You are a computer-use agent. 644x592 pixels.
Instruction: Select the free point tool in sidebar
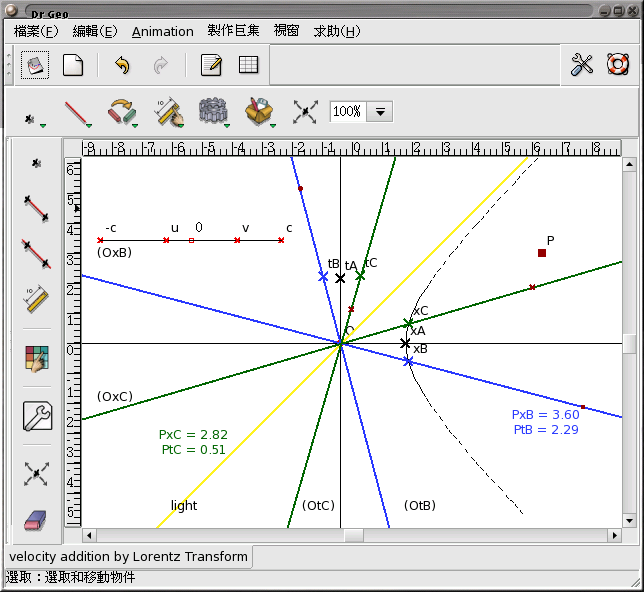(x=36, y=163)
